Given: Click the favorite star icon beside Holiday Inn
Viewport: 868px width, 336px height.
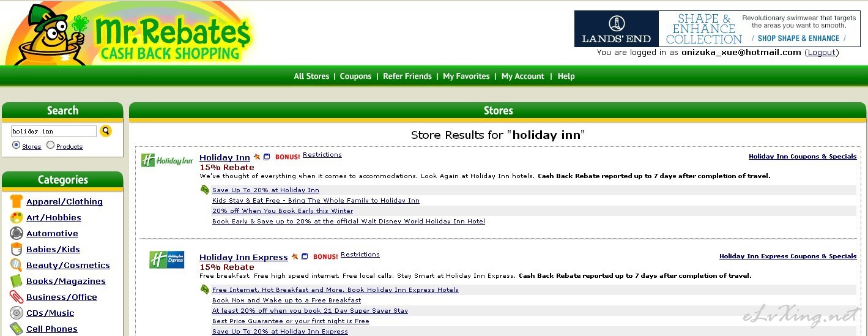Looking at the screenshot, I should pyautogui.click(x=257, y=157).
